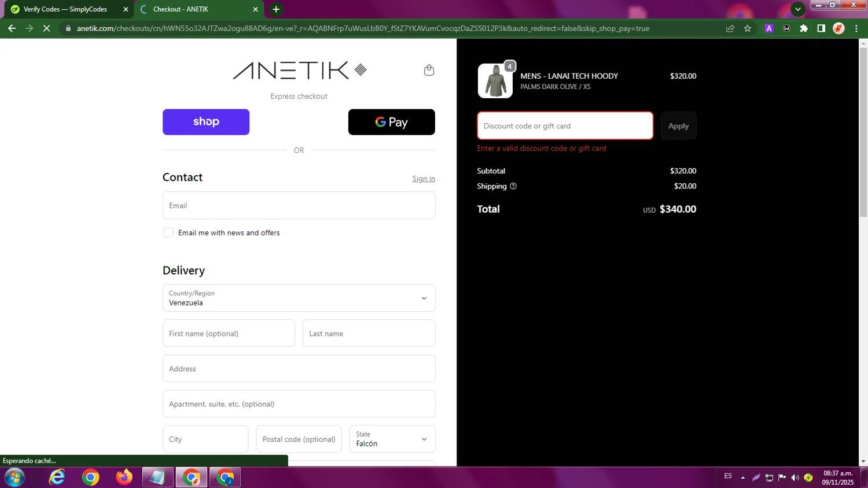
Task: Focus the Postal code (optional) field
Action: 299,439
